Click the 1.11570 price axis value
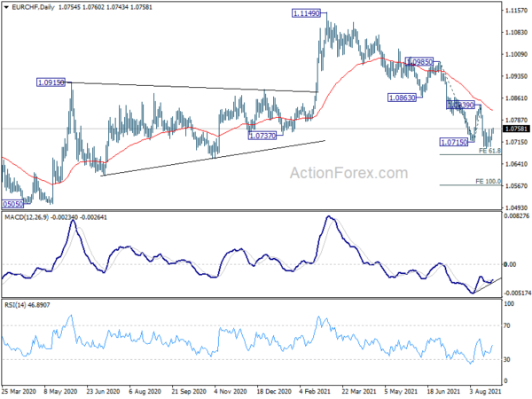 pos(516,11)
